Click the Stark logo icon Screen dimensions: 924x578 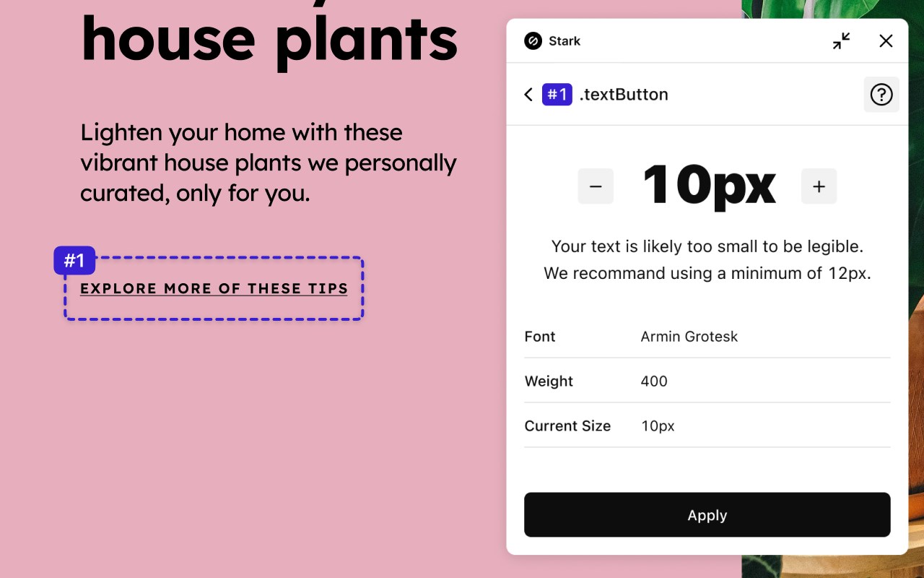click(x=533, y=41)
